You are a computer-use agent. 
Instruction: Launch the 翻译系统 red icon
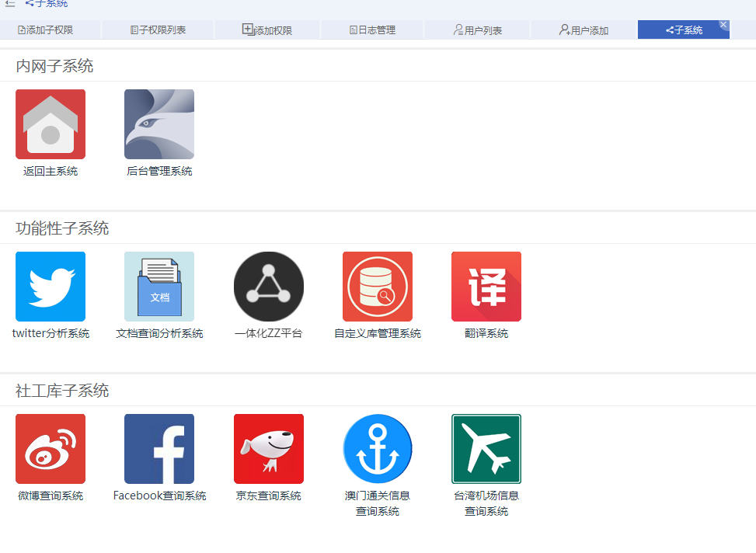[486, 287]
